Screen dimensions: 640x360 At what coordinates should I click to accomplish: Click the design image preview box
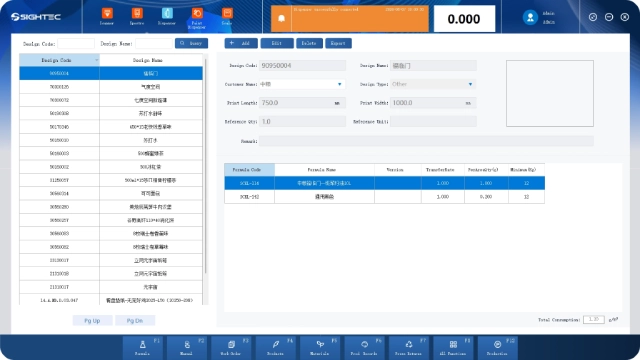(550, 93)
